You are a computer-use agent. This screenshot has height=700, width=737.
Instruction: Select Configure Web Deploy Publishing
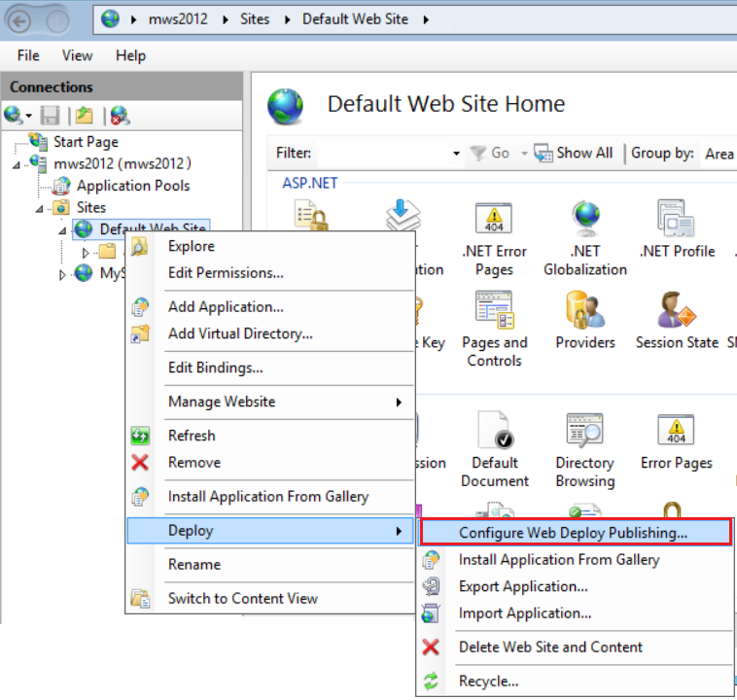(573, 532)
